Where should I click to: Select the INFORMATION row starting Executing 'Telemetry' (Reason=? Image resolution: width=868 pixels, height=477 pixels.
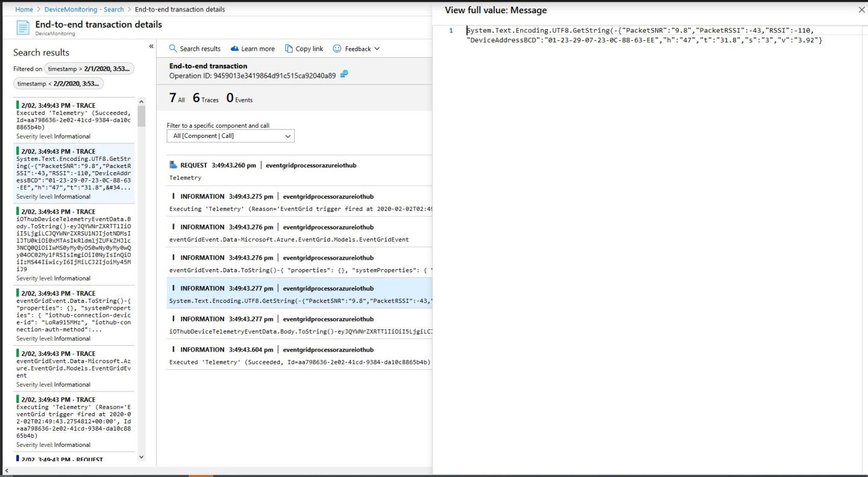pos(300,202)
